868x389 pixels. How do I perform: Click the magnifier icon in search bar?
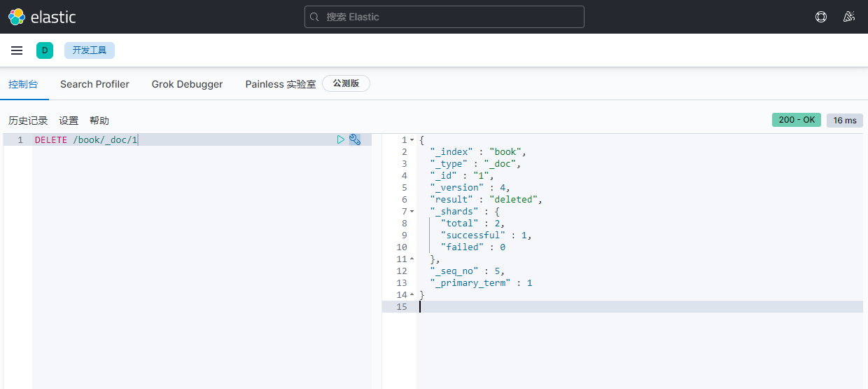pos(315,17)
